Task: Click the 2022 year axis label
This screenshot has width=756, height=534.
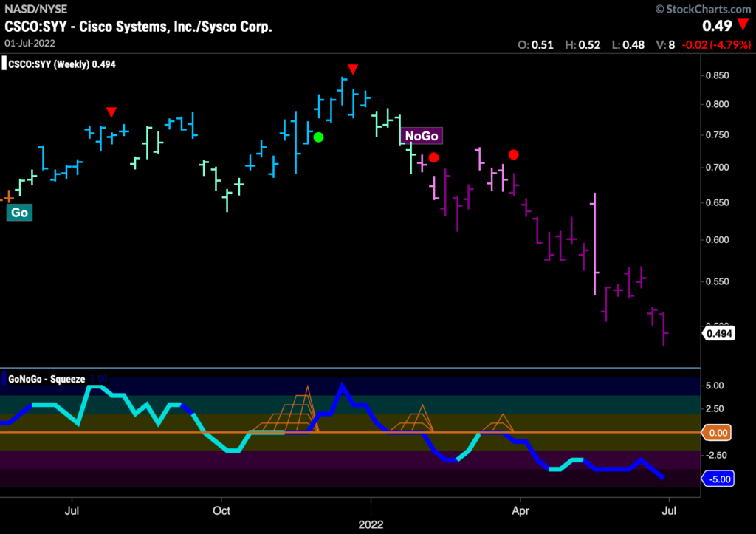Action: click(371, 525)
